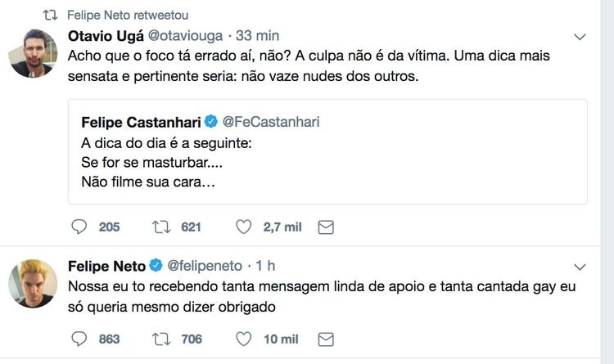Click reply icon on Otavio Ugá's tweet
614x364 pixels.
tap(79, 227)
